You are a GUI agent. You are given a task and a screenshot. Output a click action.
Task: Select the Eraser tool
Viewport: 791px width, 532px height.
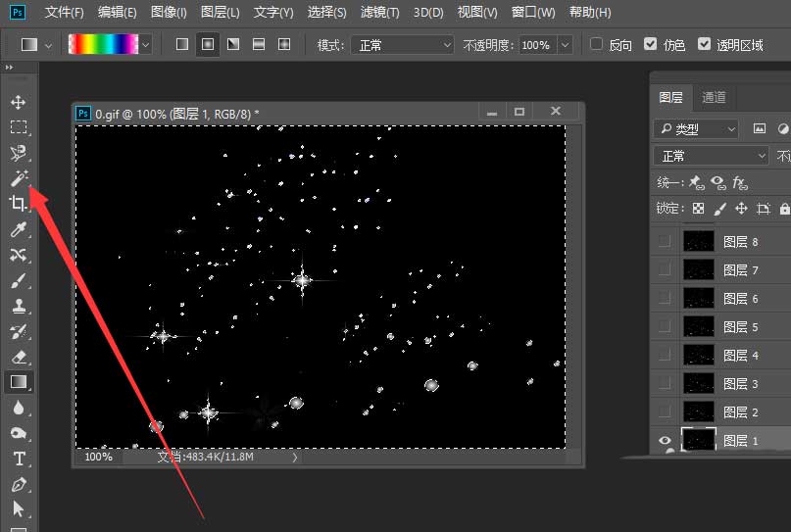pos(19,357)
